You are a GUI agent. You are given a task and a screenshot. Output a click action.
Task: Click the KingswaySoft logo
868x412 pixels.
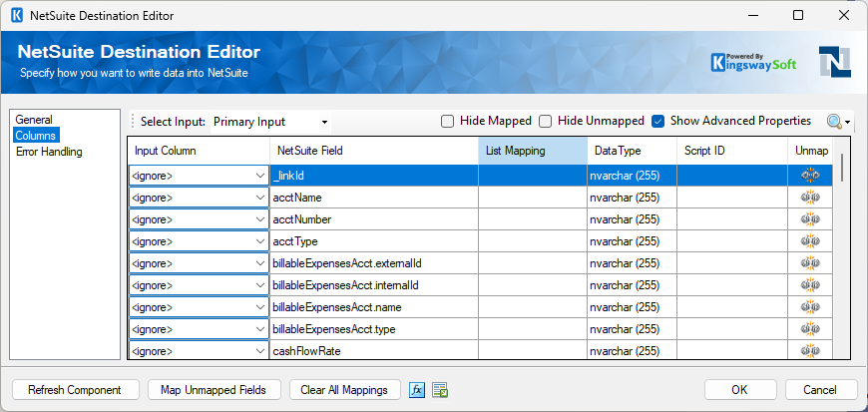click(753, 62)
